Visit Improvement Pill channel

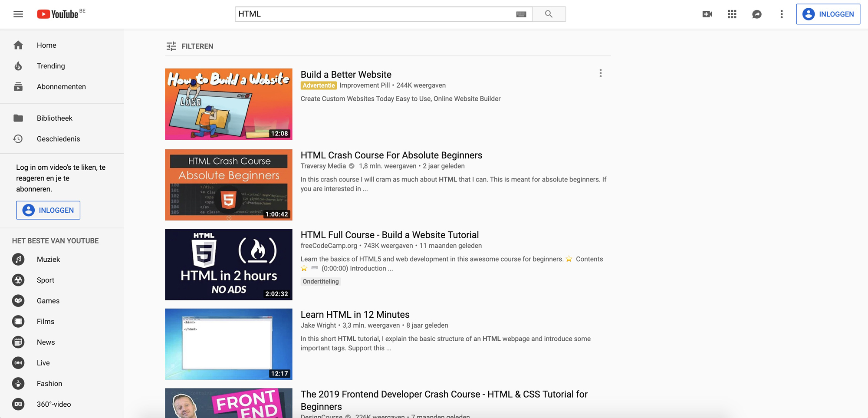tap(365, 85)
